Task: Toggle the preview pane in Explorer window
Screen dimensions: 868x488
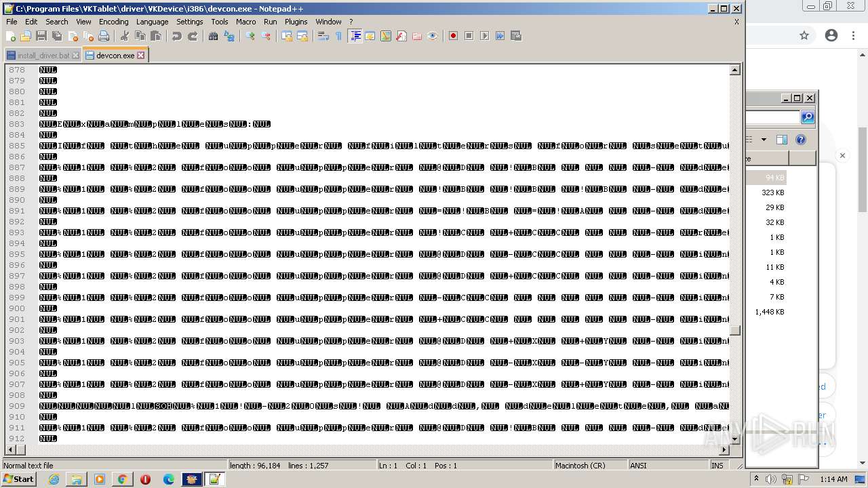Action: (782, 140)
